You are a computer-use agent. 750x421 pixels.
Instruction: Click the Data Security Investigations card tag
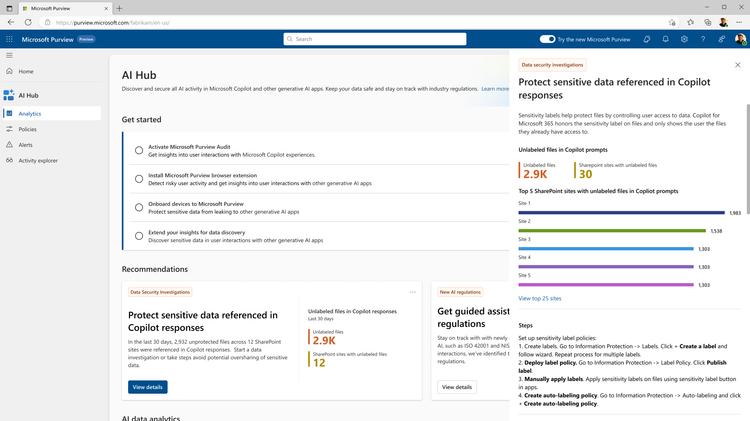pyautogui.click(x=160, y=292)
